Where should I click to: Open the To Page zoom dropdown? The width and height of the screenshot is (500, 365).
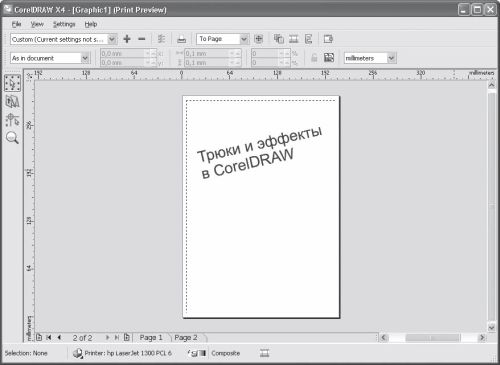244,39
